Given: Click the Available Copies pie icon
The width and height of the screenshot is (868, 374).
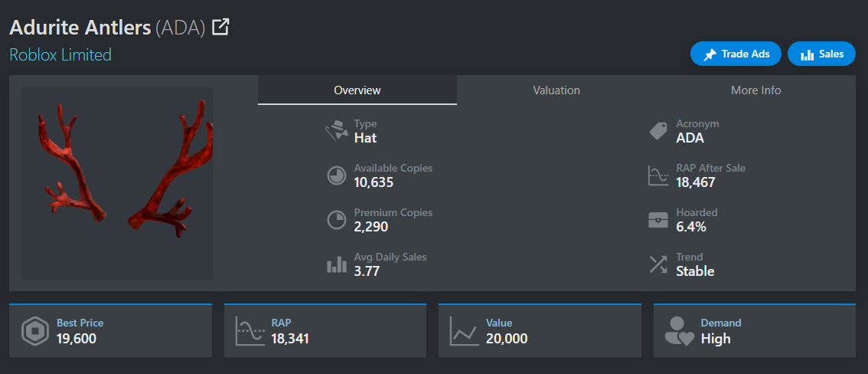Looking at the screenshot, I should click(x=337, y=176).
